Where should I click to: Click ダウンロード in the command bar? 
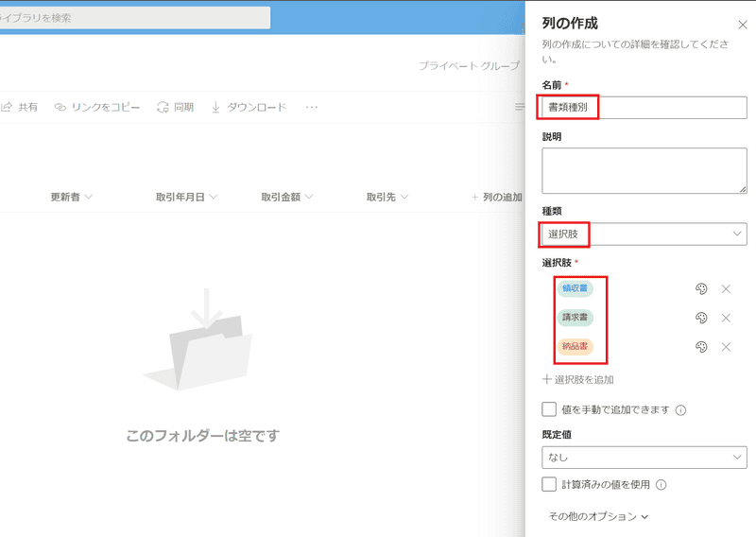click(248, 108)
